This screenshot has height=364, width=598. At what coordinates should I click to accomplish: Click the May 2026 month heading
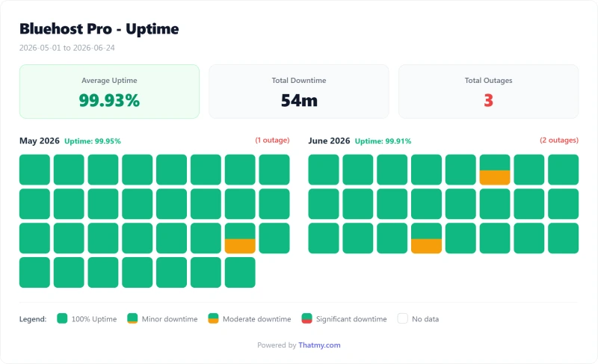[x=40, y=141]
